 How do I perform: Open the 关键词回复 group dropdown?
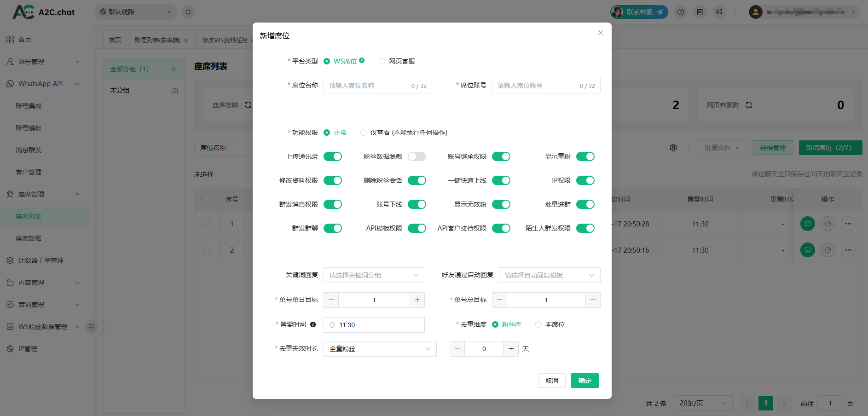tap(374, 275)
